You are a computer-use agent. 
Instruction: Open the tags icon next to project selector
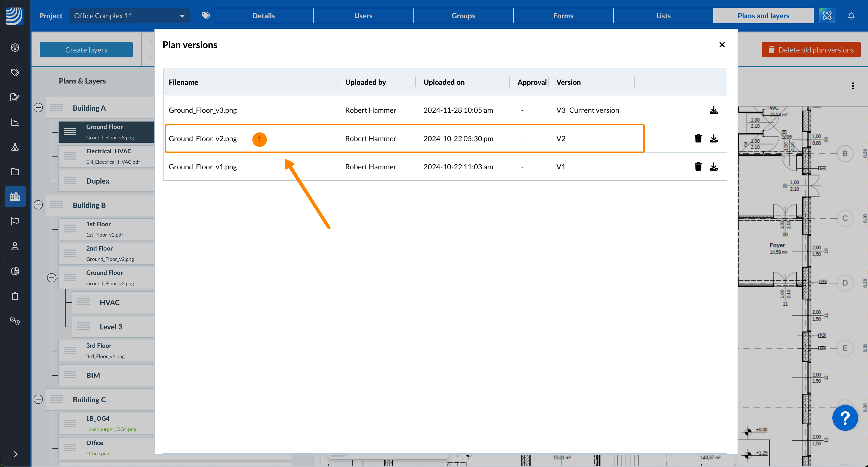pos(206,16)
